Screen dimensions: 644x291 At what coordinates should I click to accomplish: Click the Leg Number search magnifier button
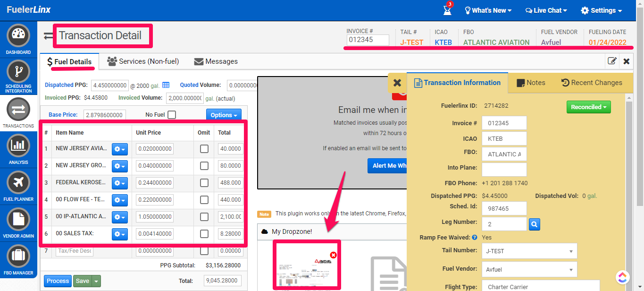coord(534,224)
